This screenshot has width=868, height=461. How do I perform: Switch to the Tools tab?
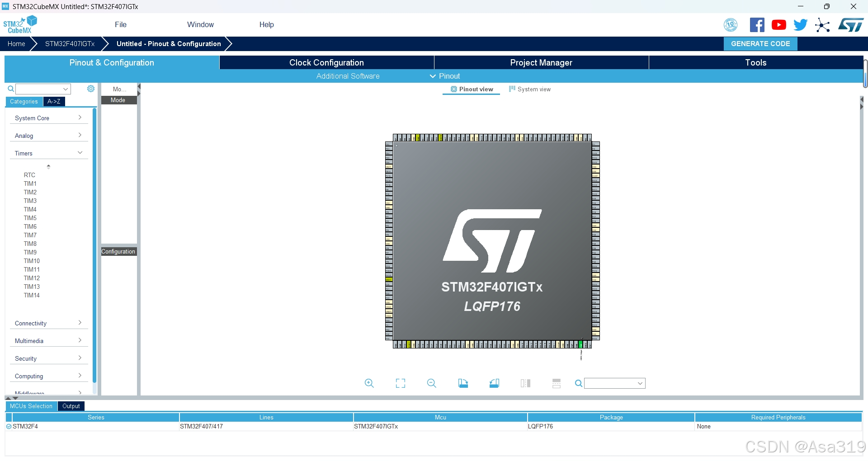click(x=756, y=62)
